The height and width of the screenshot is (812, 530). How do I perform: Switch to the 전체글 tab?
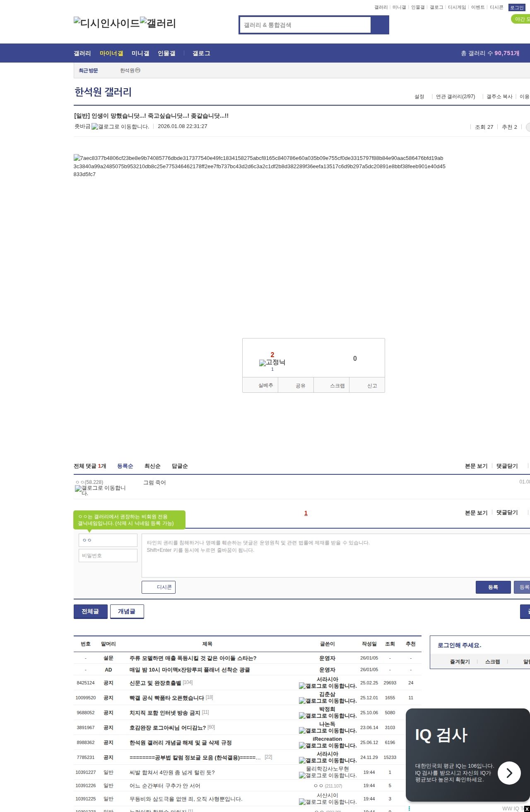90,611
